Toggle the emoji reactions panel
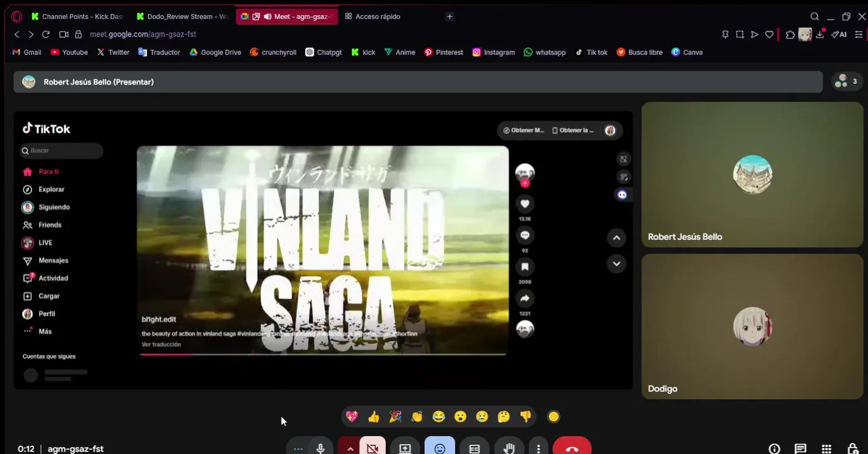Viewport: 868px width, 454px height. tap(439, 448)
